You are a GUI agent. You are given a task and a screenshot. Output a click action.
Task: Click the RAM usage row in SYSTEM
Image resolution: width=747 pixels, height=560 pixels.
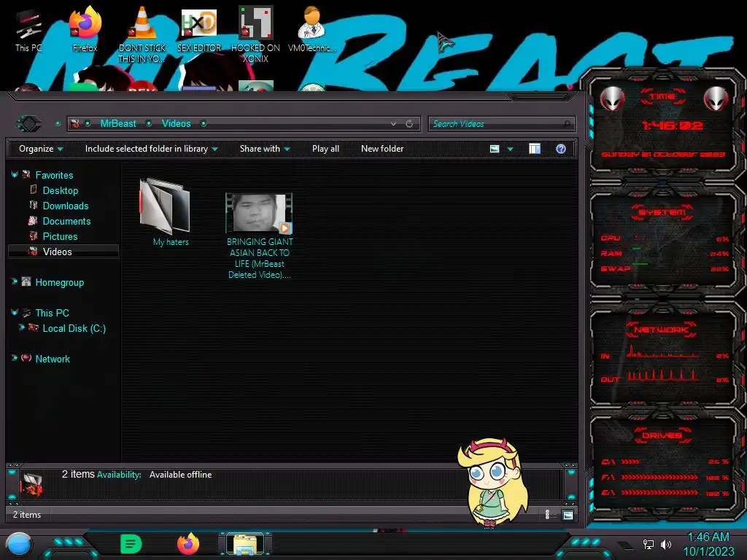665,253
